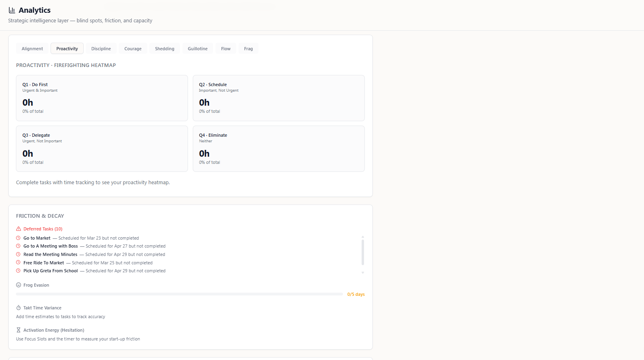Screen dimensions: 644x360
Task: Open the Discipline tab
Action: click(x=101, y=49)
